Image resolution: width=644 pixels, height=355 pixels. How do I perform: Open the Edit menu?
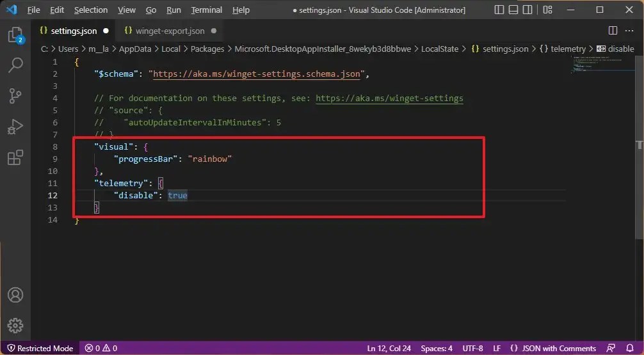pos(57,10)
